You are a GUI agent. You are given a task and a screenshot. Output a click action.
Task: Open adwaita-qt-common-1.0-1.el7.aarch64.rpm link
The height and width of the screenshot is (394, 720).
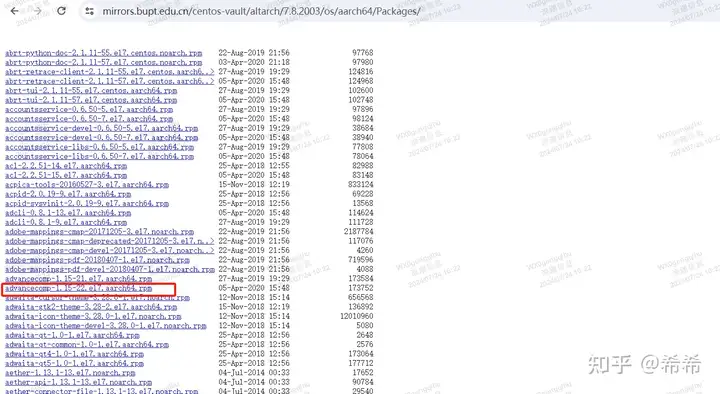tap(87, 344)
